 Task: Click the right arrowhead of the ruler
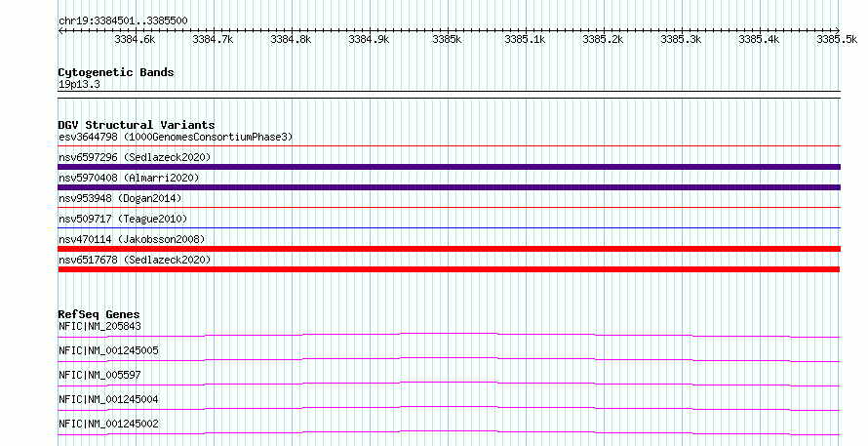(838, 31)
